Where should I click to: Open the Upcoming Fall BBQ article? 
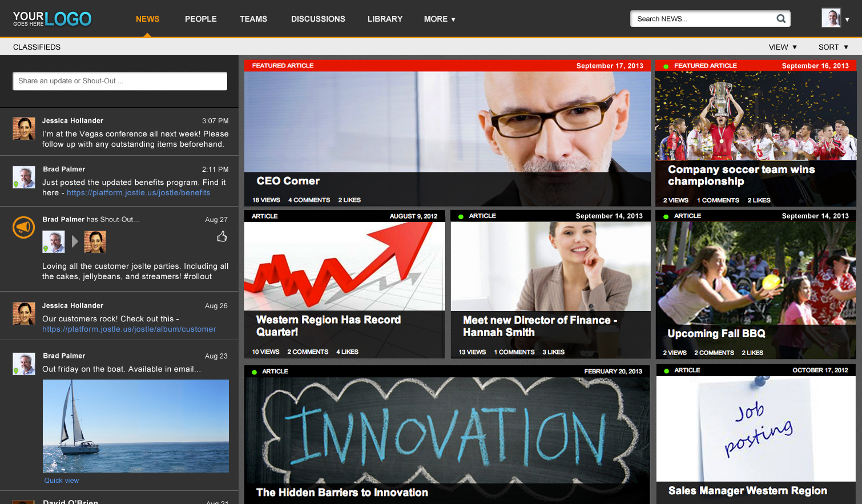(x=716, y=333)
